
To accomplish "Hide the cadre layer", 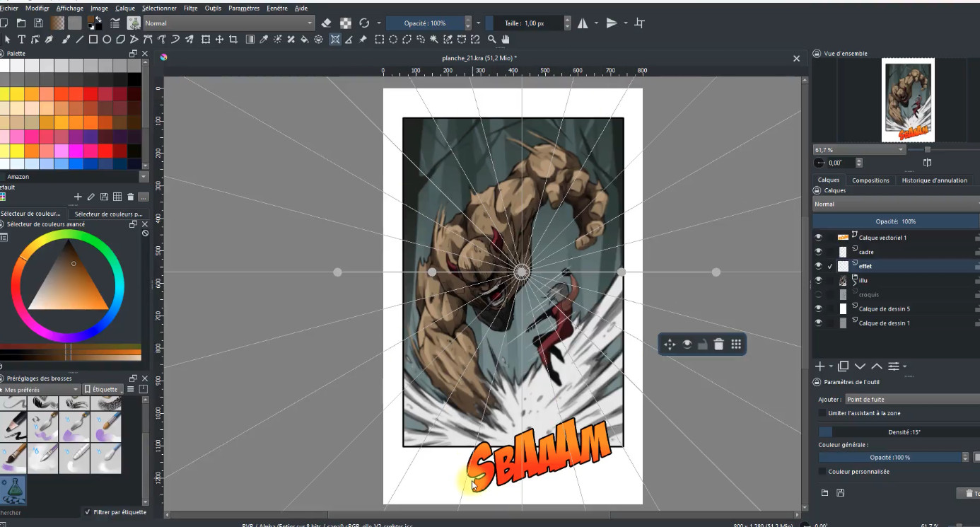I will click(818, 252).
